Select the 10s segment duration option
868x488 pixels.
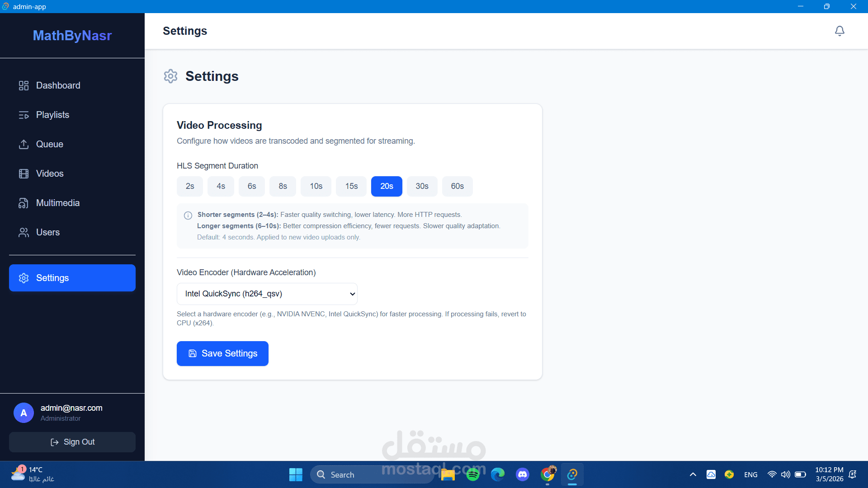click(x=316, y=186)
